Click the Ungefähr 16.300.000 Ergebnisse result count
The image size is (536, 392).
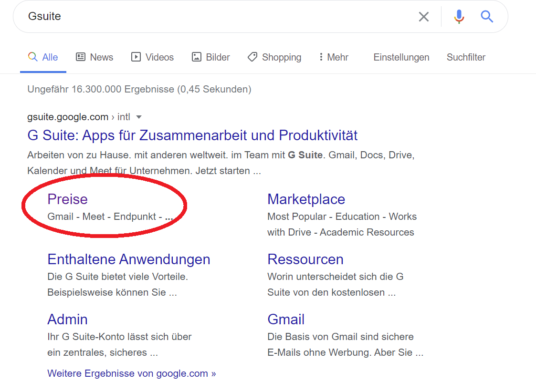(x=139, y=89)
